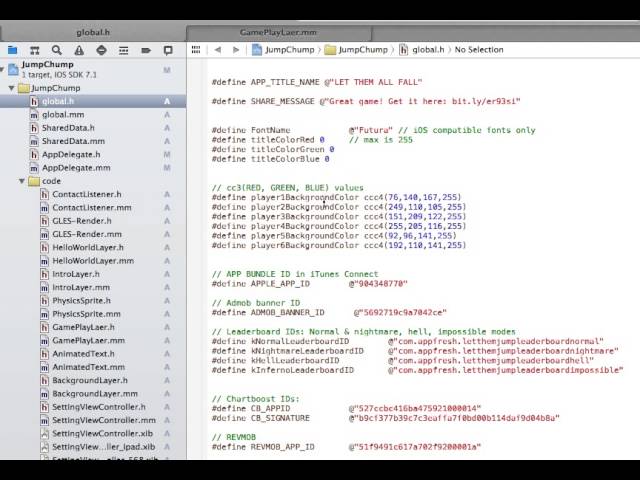Click the SHARE_MESSAGE string value
Image resolution: width=640 pixels, height=480 pixels.
pyautogui.click(x=420, y=101)
